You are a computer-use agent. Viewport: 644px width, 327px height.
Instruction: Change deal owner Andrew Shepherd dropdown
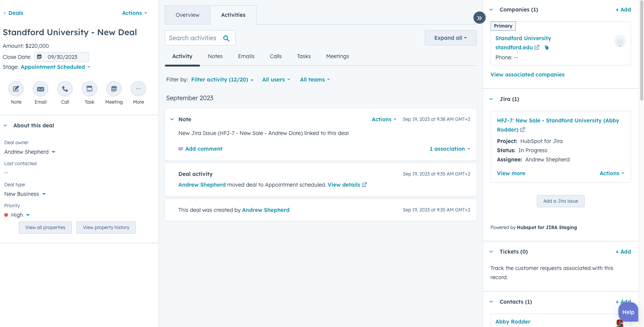tap(30, 152)
